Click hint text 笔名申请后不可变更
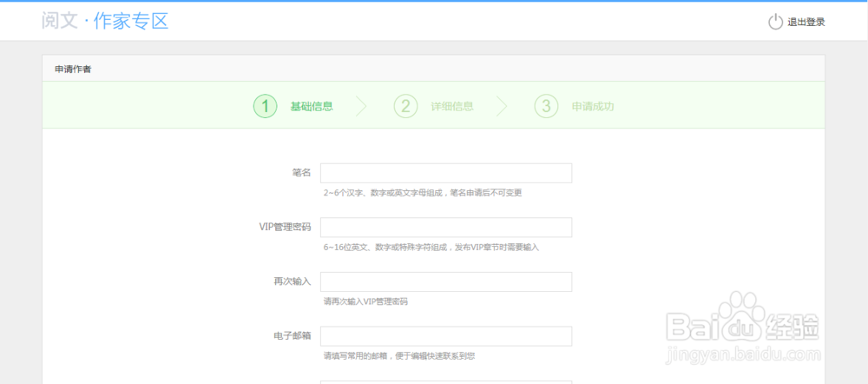 (x=486, y=194)
